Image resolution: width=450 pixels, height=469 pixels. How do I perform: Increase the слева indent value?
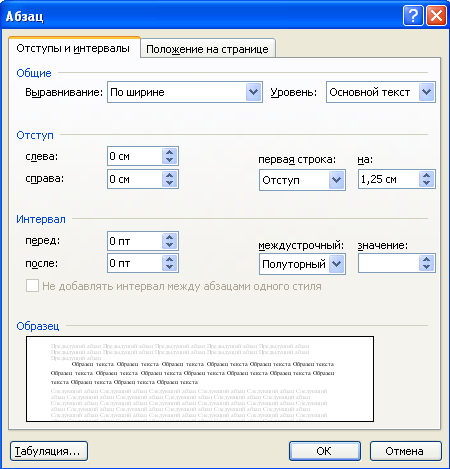[170, 152]
